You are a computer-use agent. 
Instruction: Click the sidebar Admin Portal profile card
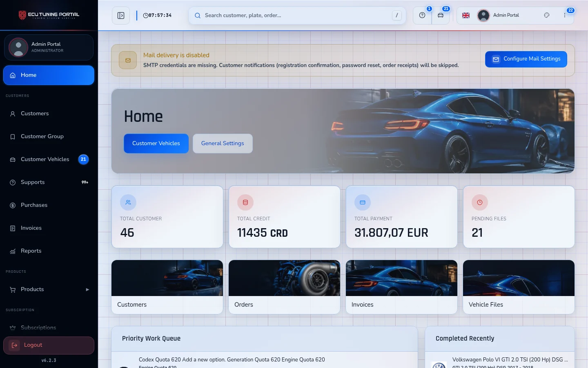point(49,47)
